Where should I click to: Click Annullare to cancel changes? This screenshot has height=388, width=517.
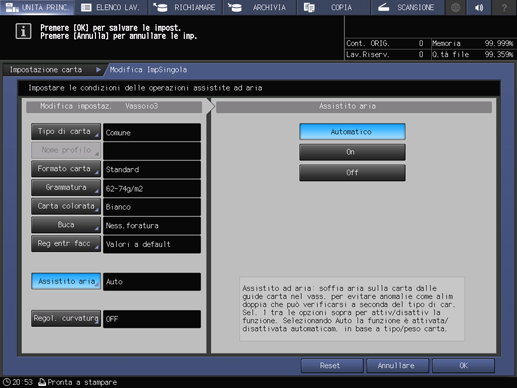[x=397, y=366]
